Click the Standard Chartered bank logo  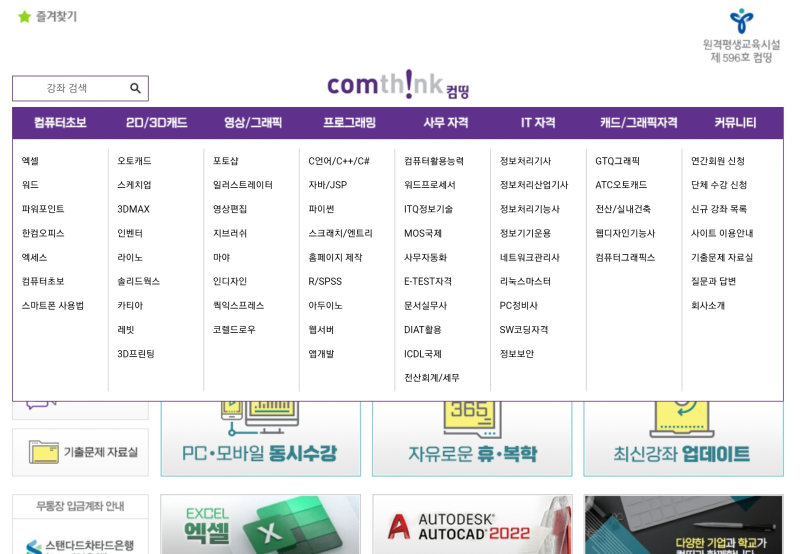(34, 546)
